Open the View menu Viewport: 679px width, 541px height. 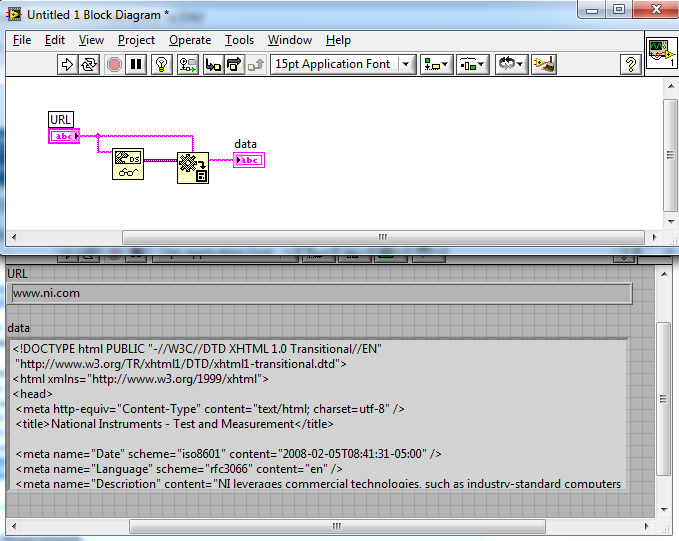(91, 40)
